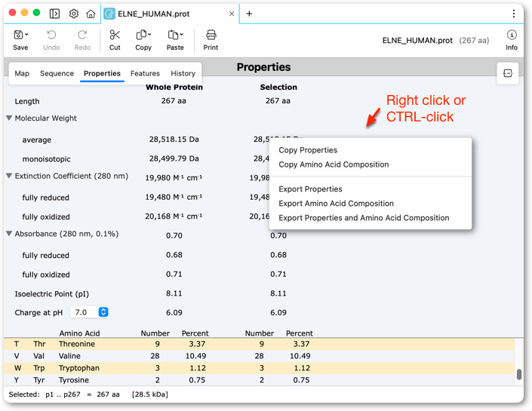Open the three-dot overflow menu
Screen dimensions: 532x411
(x=513, y=14)
